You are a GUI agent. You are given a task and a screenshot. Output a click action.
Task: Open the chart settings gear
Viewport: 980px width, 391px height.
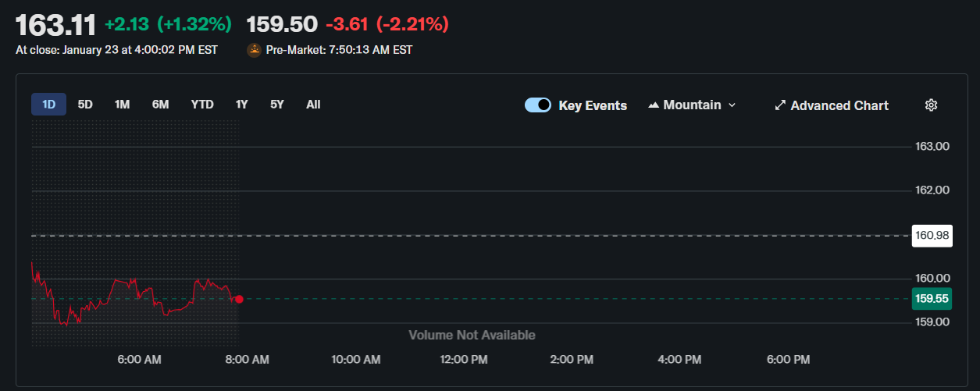931,105
